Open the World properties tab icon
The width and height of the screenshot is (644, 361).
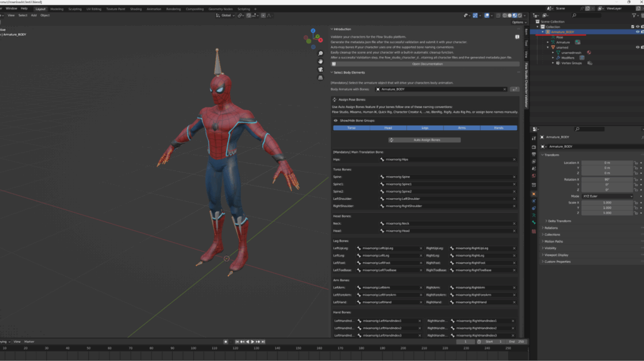point(533,175)
